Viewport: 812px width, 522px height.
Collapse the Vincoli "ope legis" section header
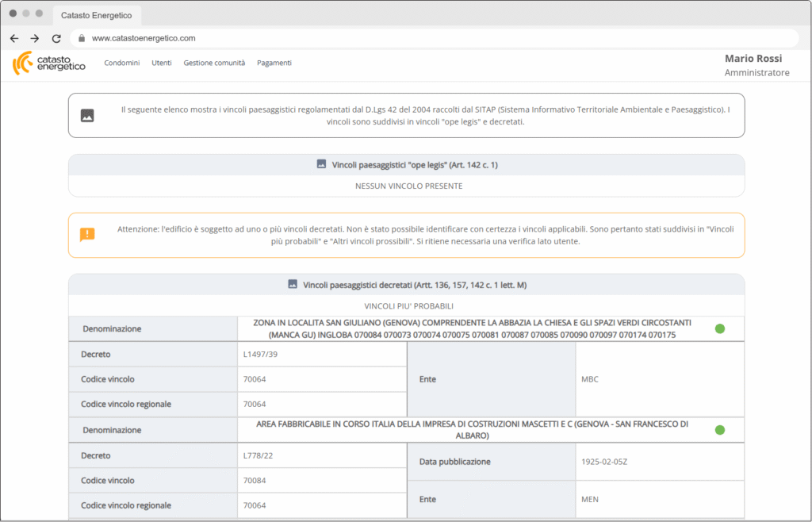point(406,164)
